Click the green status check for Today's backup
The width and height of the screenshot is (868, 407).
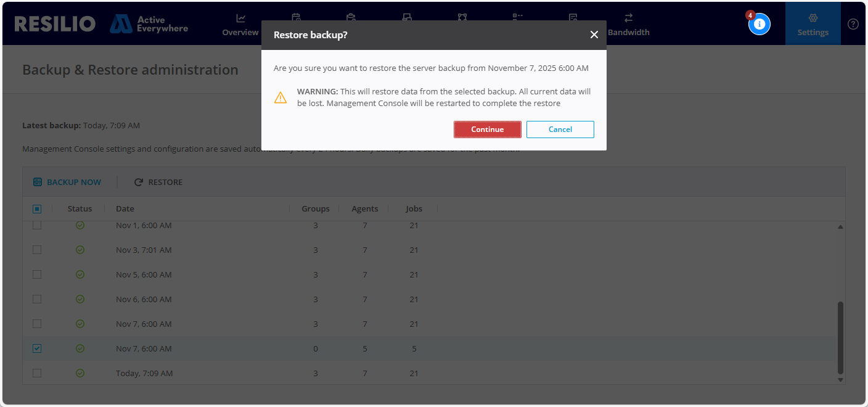click(x=80, y=373)
